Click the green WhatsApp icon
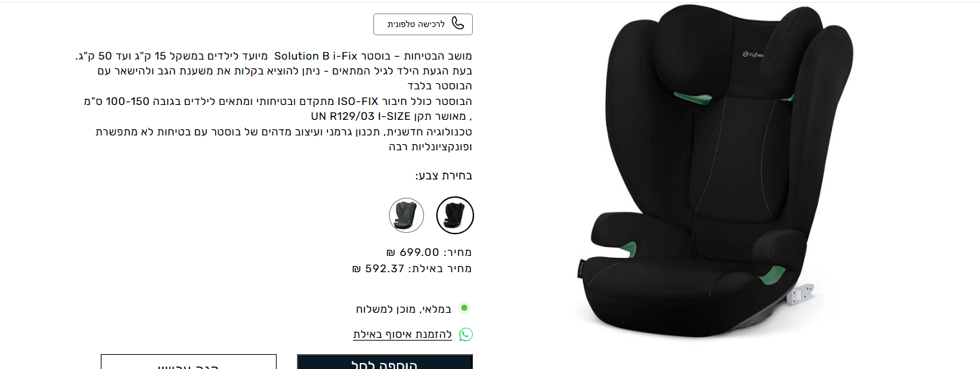 pos(466,334)
